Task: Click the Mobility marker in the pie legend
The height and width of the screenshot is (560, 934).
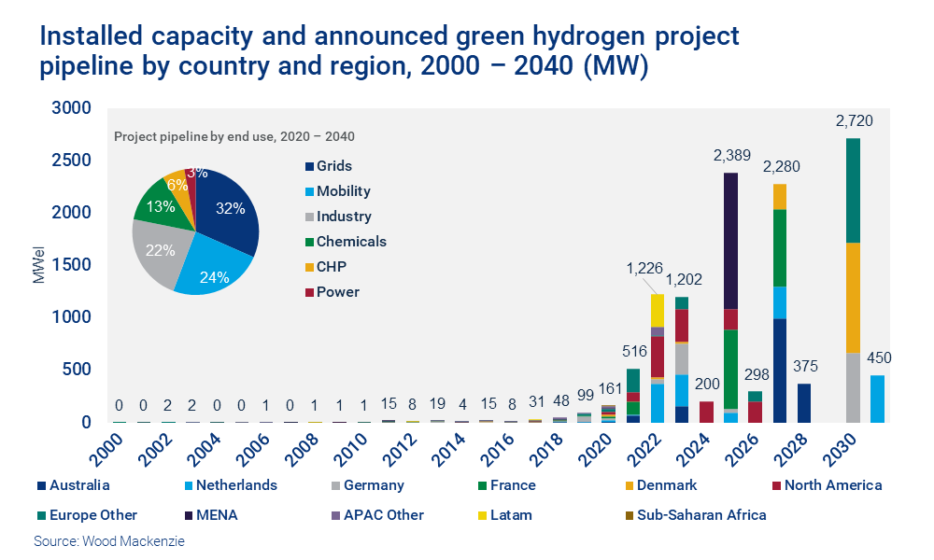Action: [x=308, y=190]
